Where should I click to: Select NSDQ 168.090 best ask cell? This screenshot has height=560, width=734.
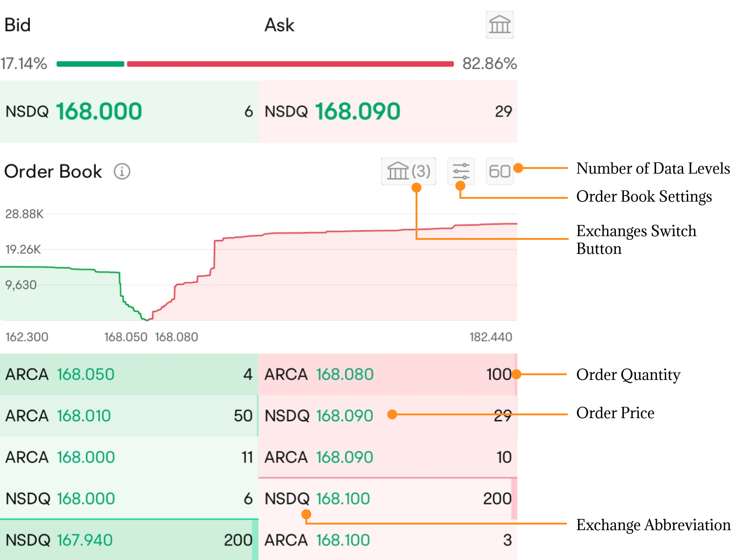point(388,112)
